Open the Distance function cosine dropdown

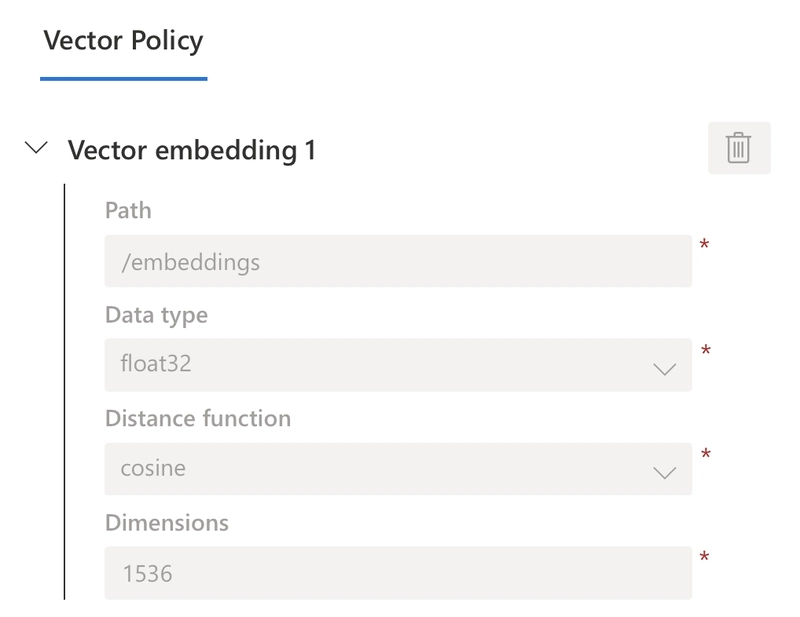coord(398,468)
